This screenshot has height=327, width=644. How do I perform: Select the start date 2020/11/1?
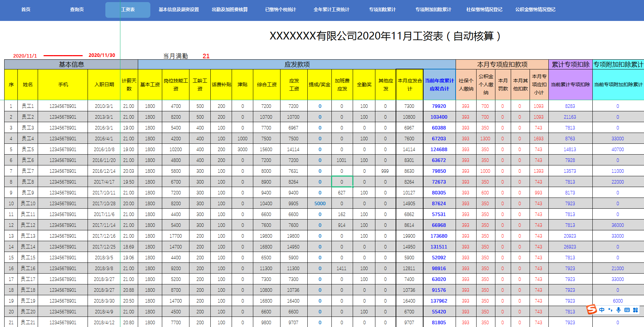[25, 56]
